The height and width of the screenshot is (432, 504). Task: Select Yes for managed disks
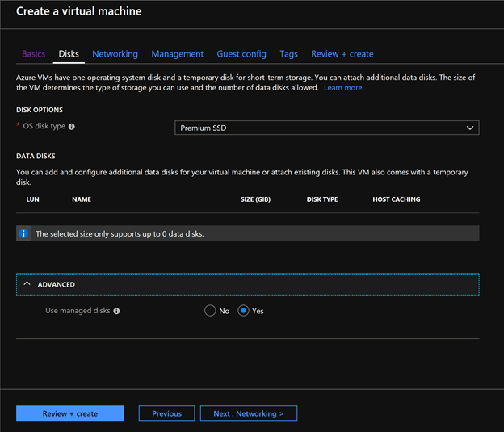[x=243, y=311]
